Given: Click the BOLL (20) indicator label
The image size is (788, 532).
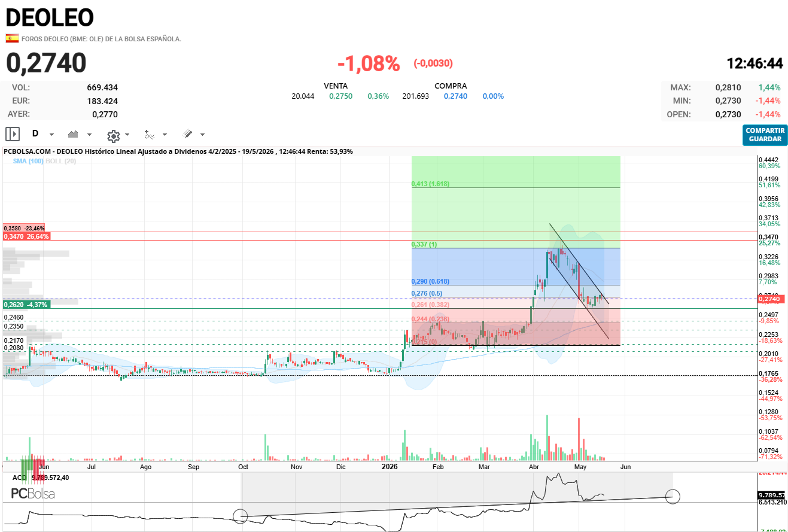Looking at the screenshot, I should tap(61, 162).
